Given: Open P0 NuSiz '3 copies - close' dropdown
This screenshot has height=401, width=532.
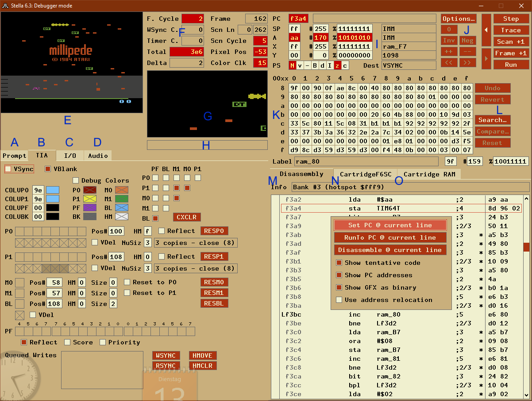Looking at the screenshot, I should click(196, 243).
